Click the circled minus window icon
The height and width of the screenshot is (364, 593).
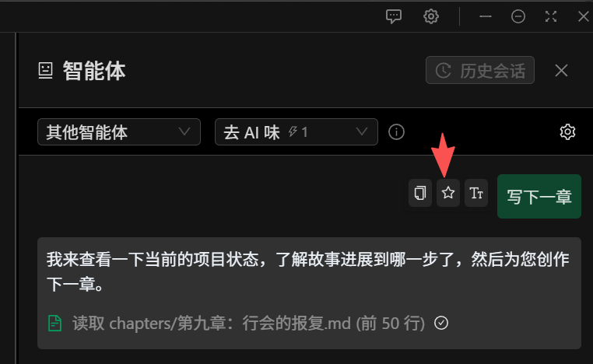pos(518,16)
